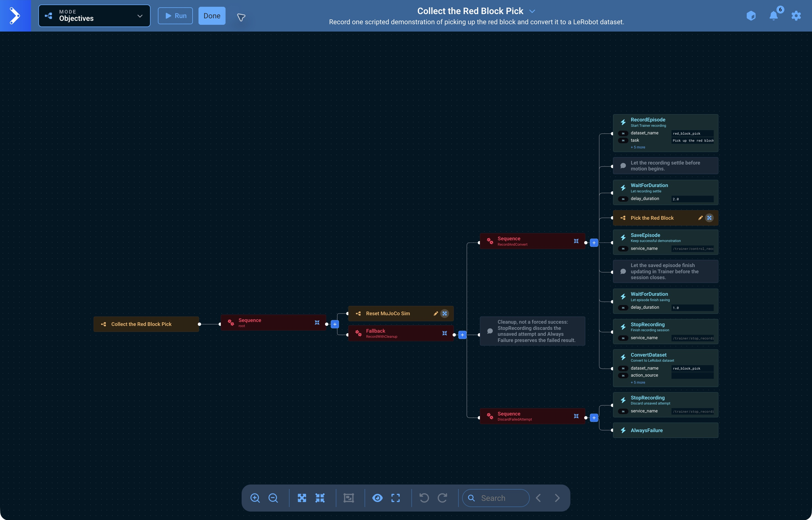Expand the Reset MuJoCo Sim subtree

(445, 314)
